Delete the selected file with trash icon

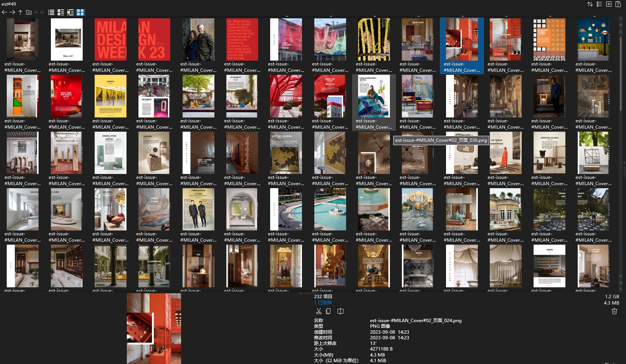click(614, 311)
